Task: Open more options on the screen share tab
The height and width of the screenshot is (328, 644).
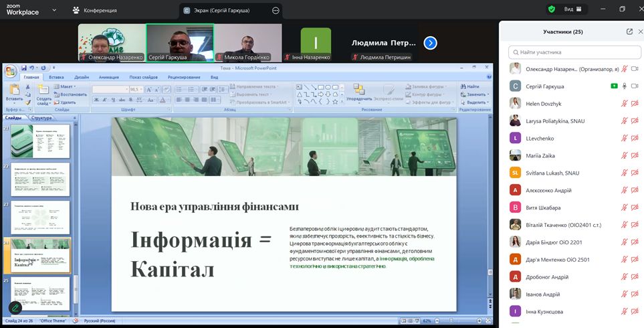Action: click(x=276, y=11)
